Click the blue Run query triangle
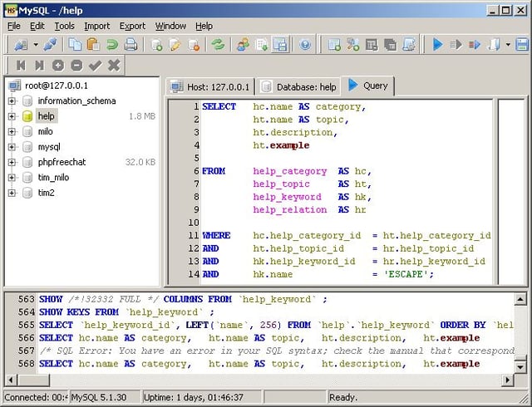 point(438,44)
